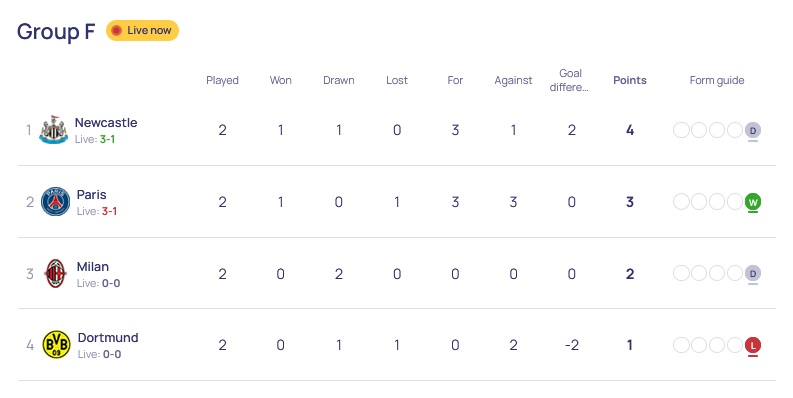Open the Newcastle team link

[x=106, y=123]
